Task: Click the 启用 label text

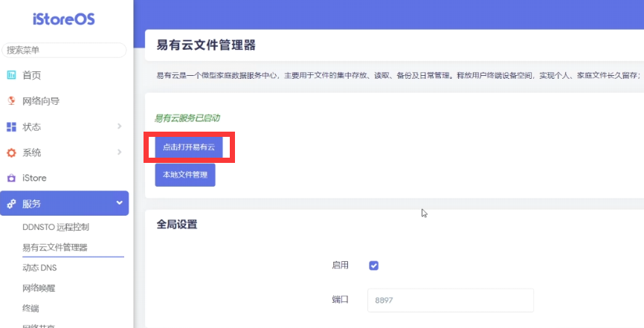Action: tap(340, 266)
